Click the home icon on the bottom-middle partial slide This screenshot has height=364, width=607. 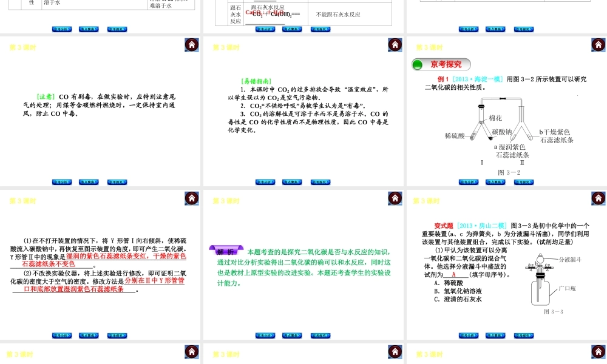click(395, 352)
